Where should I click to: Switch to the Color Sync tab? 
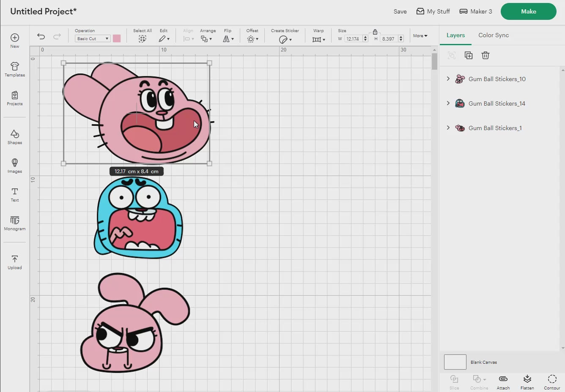pyautogui.click(x=494, y=35)
